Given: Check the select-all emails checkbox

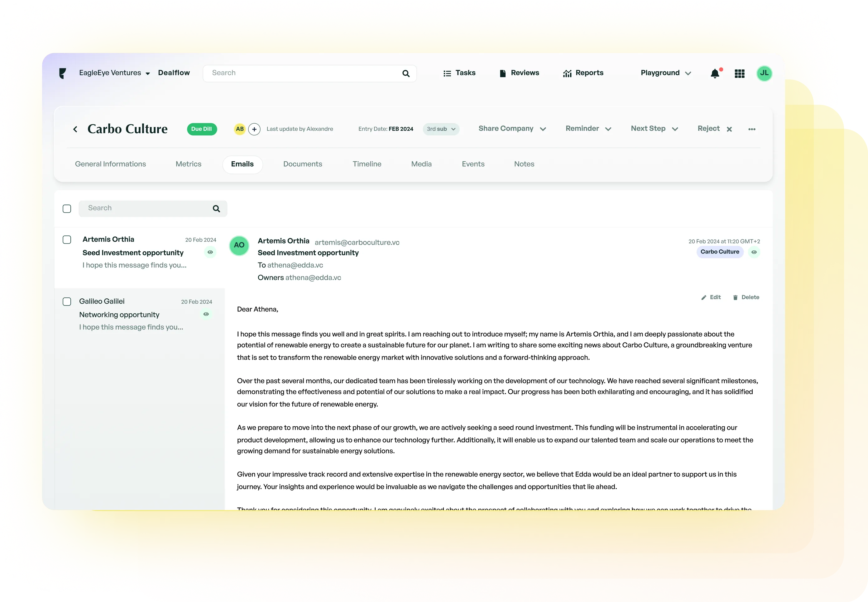Looking at the screenshot, I should tap(67, 209).
